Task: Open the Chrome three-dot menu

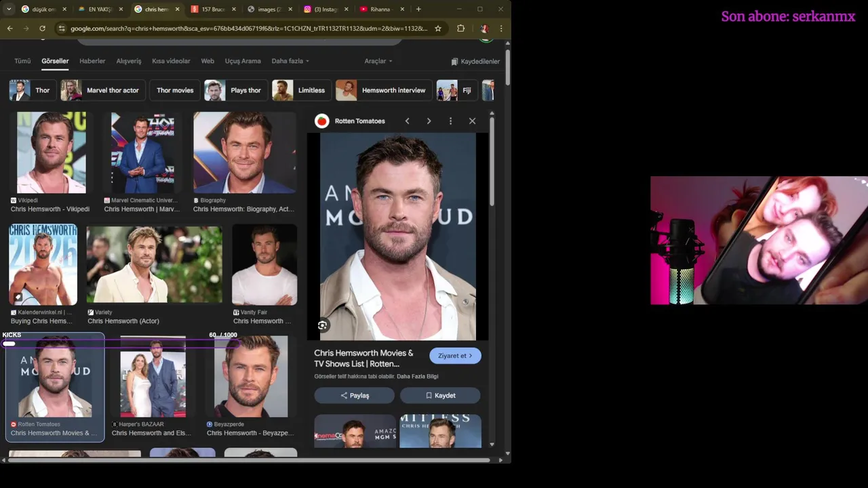Action: [501, 28]
